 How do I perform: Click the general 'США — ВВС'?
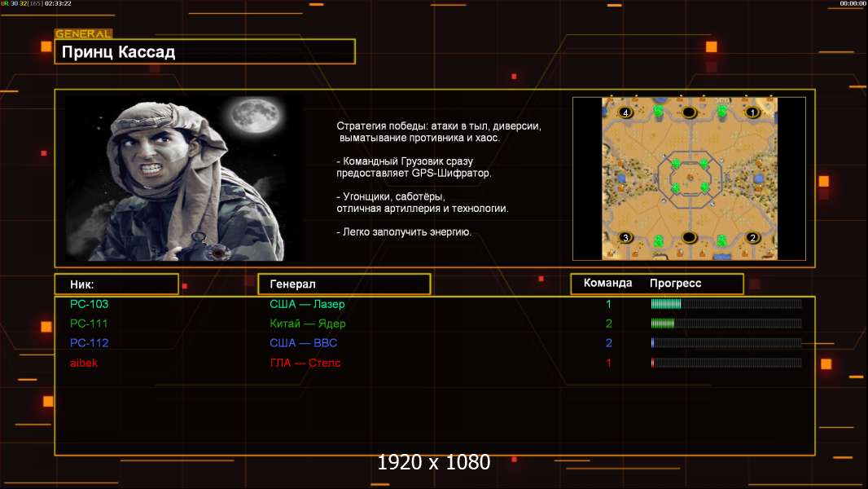click(304, 343)
